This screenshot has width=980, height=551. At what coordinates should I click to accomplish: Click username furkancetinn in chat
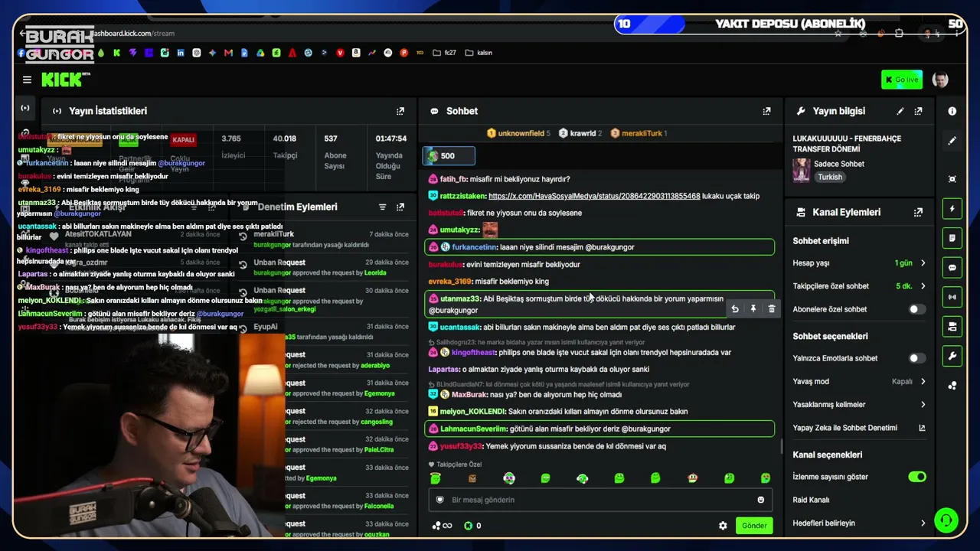(473, 247)
